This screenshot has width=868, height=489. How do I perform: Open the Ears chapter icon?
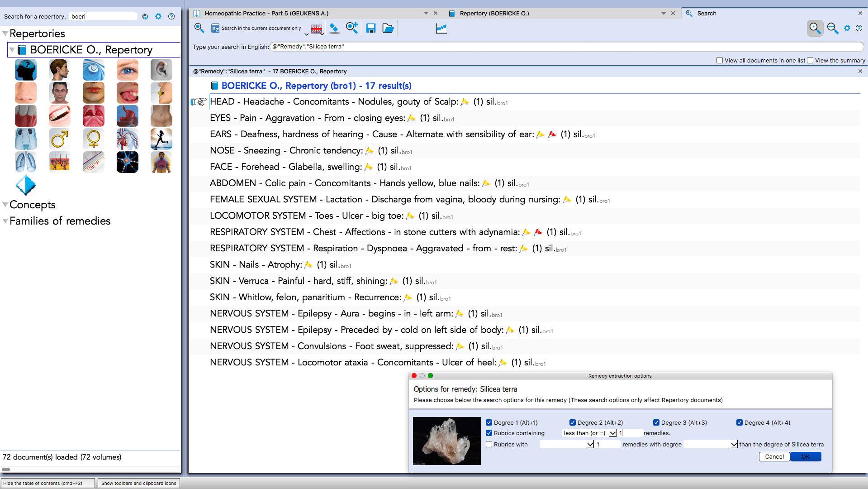tap(161, 70)
